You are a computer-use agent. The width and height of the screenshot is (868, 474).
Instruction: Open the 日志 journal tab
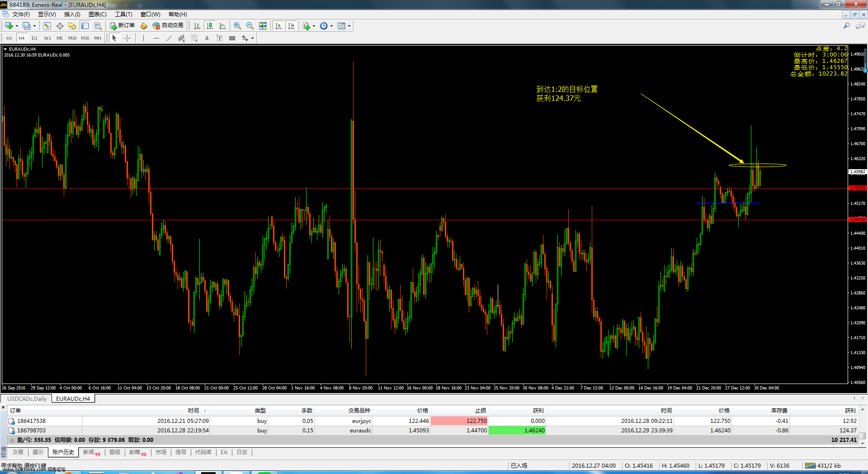click(242, 452)
